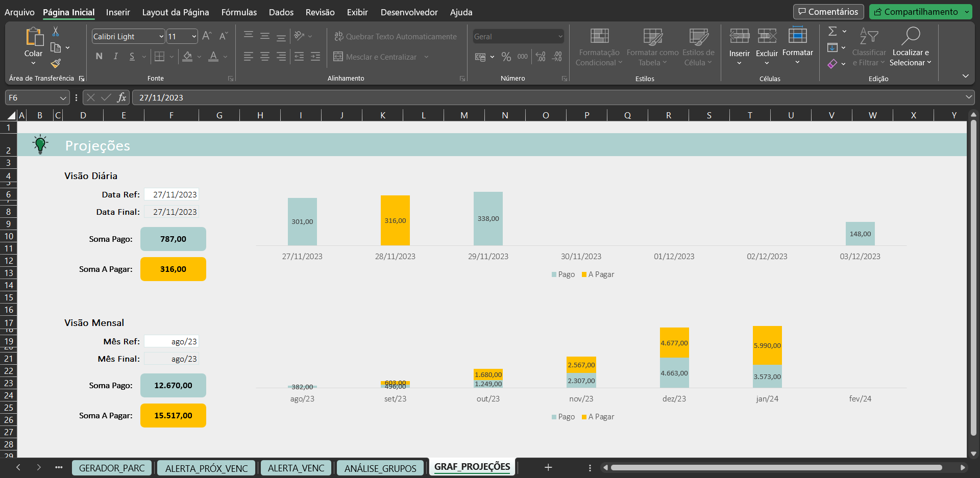Toggle underline formatting (Sublinhado)
The width and height of the screenshot is (980, 478).
[132, 57]
